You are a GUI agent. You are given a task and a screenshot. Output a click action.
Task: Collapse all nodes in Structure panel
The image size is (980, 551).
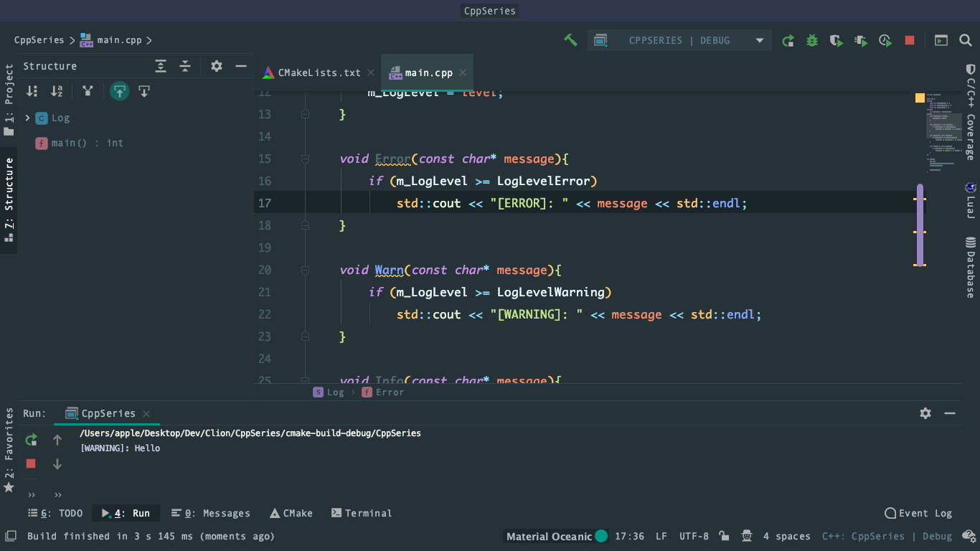point(185,66)
